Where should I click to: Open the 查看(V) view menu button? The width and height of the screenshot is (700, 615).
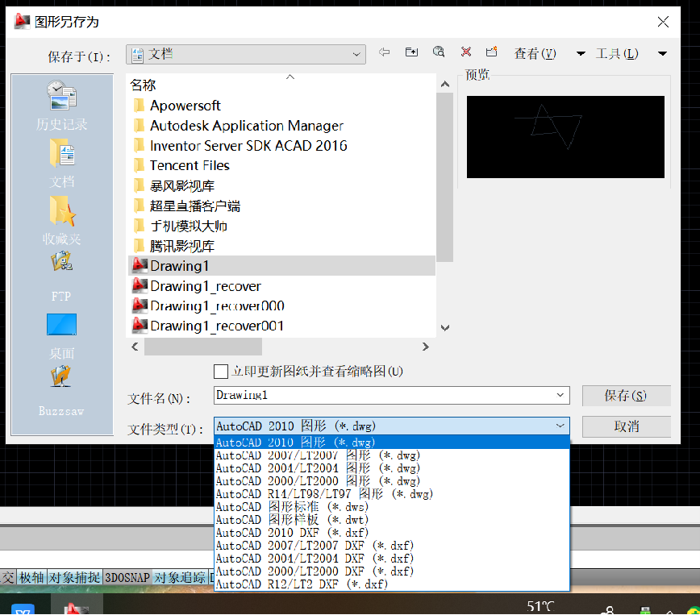point(535,54)
